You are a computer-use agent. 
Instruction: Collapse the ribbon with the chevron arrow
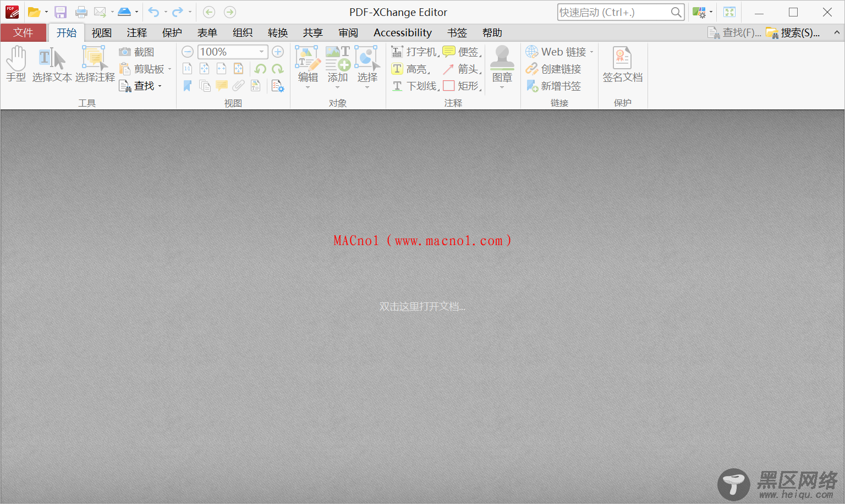point(837,33)
